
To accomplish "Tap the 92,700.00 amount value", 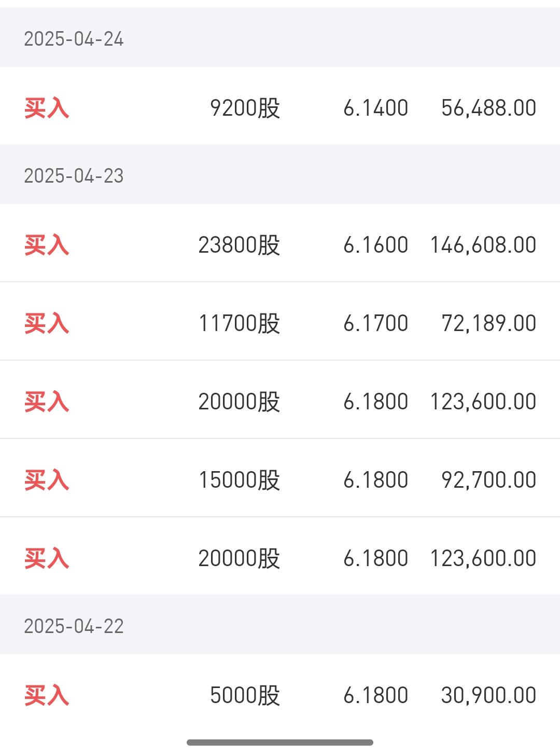I will 489,480.
